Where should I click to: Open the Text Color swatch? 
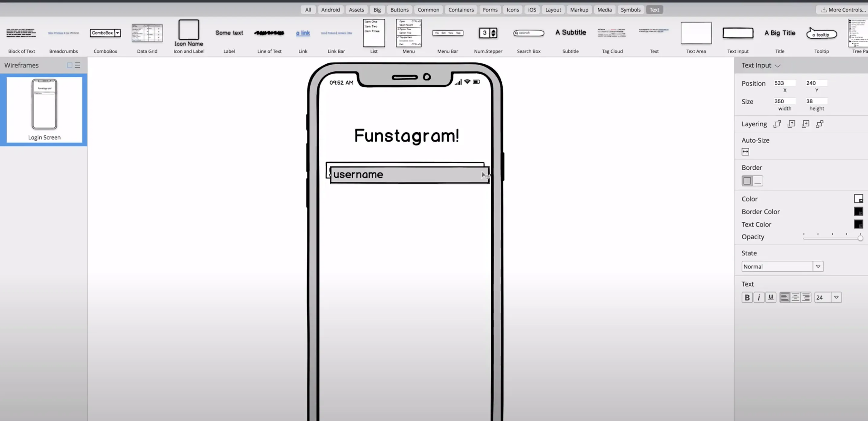pyautogui.click(x=858, y=224)
